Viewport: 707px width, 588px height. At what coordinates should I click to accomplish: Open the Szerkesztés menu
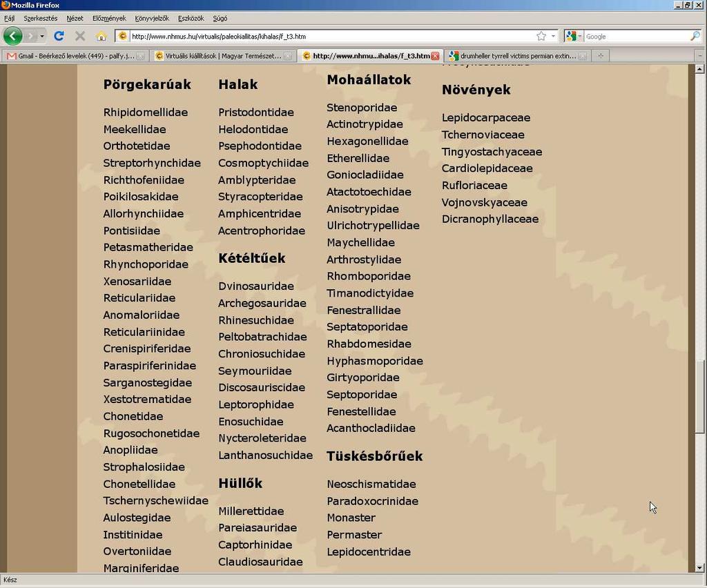click(x=41, y=19)
